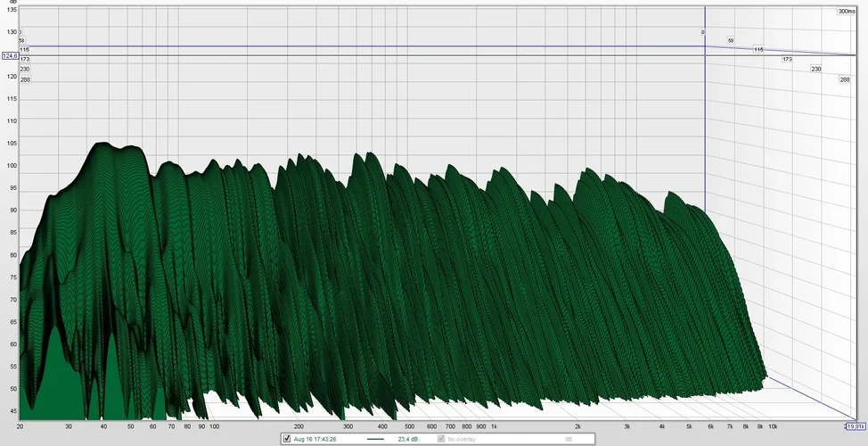Click the 173 time label near 300ms
The image size is (868, 446).
coord(787,59)
